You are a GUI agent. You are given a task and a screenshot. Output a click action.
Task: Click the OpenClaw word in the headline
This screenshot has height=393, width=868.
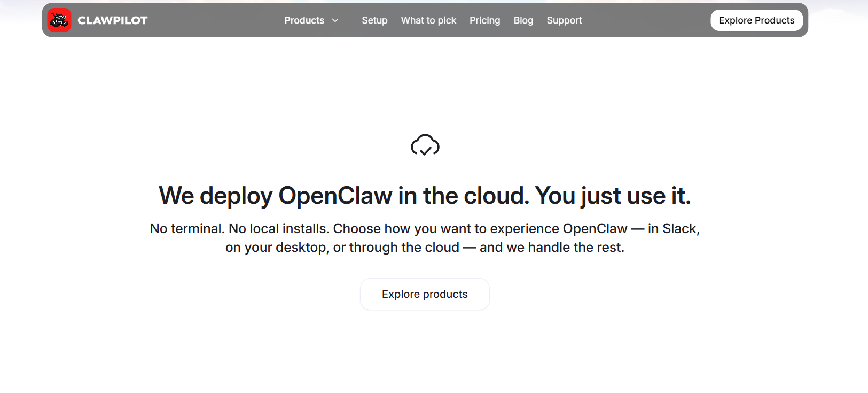point(335,196)
